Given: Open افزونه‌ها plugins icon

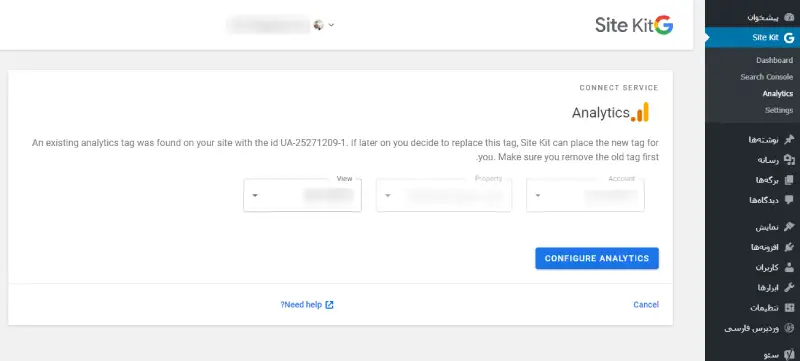Looking at the screenshot, I should (x=789, y=247).
